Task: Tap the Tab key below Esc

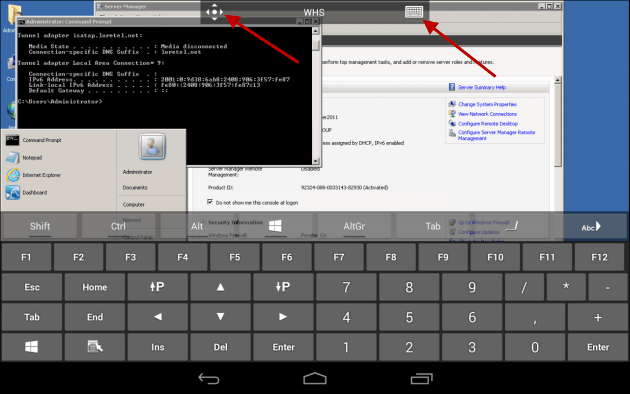Action: (32, 317)
